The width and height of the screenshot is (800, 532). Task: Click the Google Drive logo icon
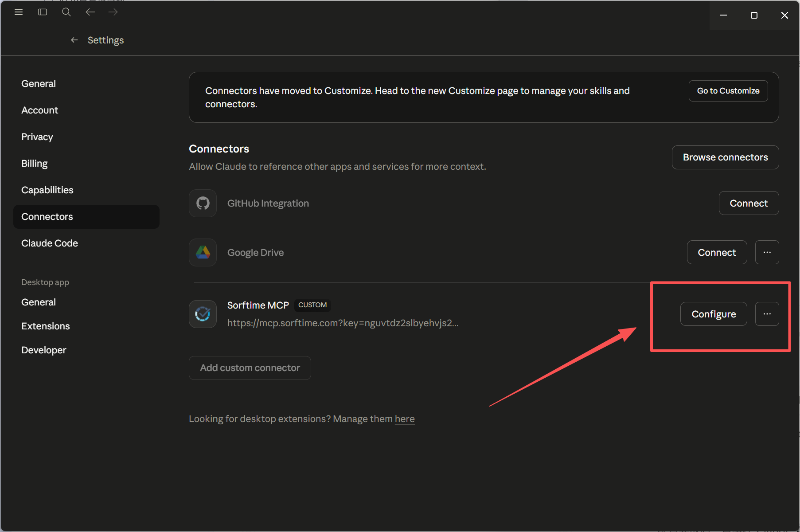[x=203, y=253]
